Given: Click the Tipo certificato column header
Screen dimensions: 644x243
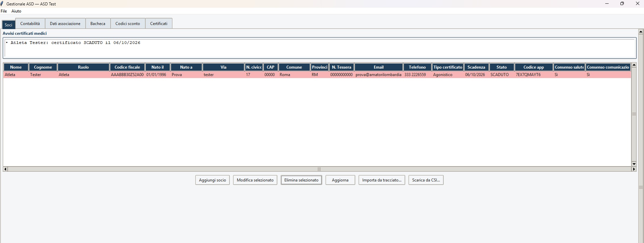Looking at the screenshot, I should click(448, 67).
